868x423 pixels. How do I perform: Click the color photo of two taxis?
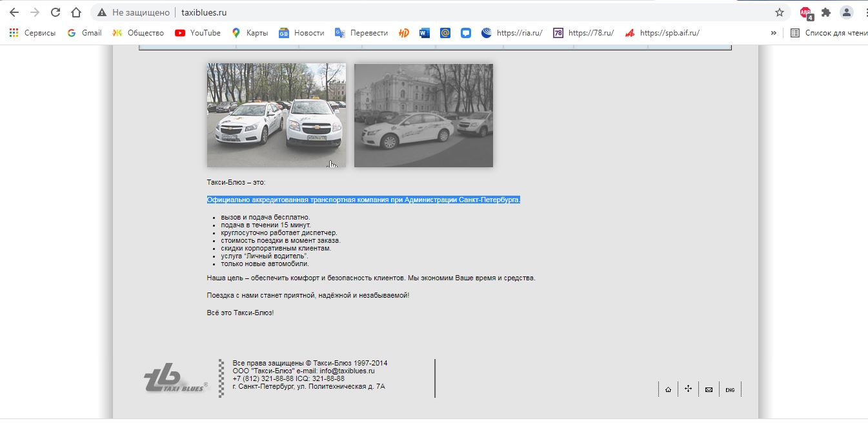(x=276, y=115)
